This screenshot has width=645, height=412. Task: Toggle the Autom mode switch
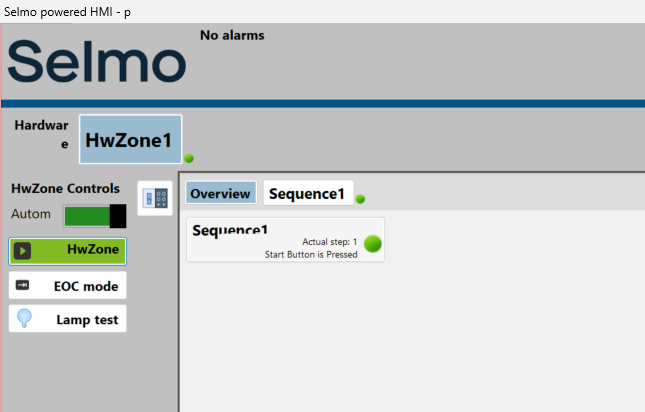(95, 216)
